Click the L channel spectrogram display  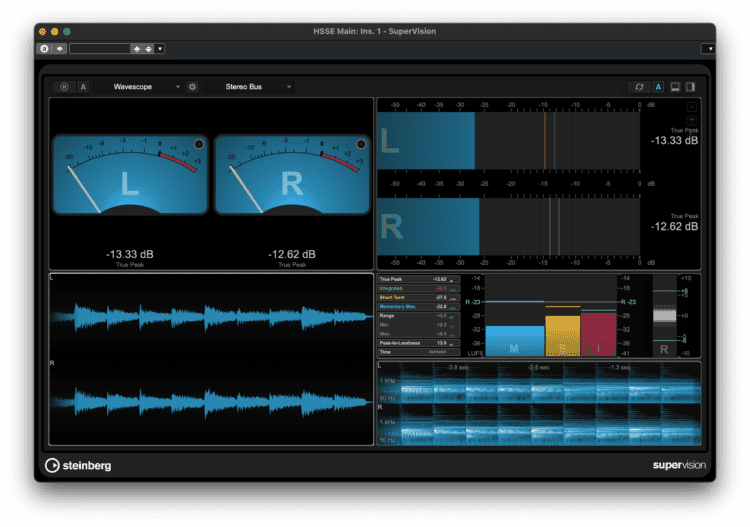539,383
